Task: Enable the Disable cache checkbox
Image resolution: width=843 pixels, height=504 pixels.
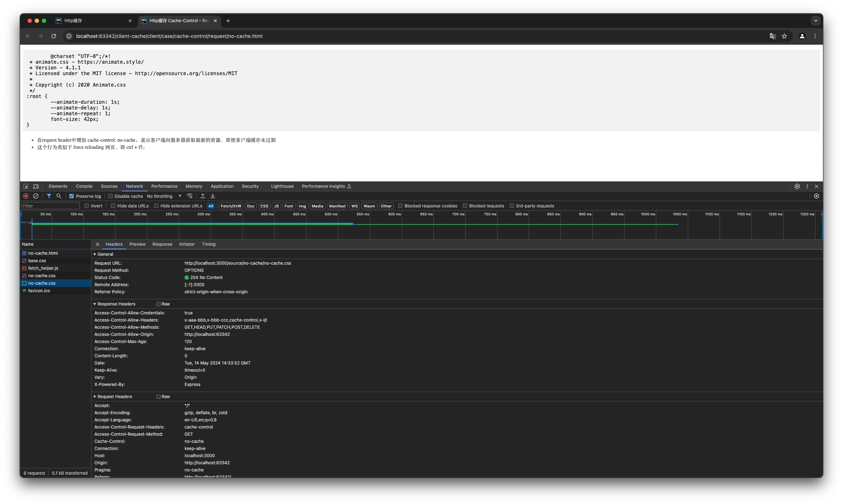Action: [x=111, y=196]
